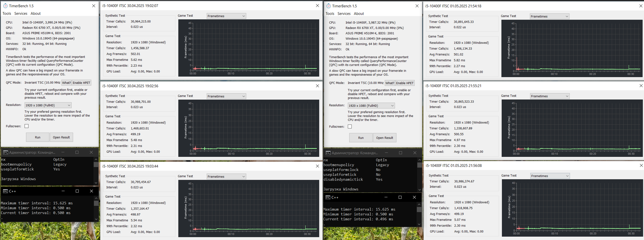Click Enable HPET in 3,990.24 MHz TimerBench window
Screen dimensions: 644x240
click(81, 83)
